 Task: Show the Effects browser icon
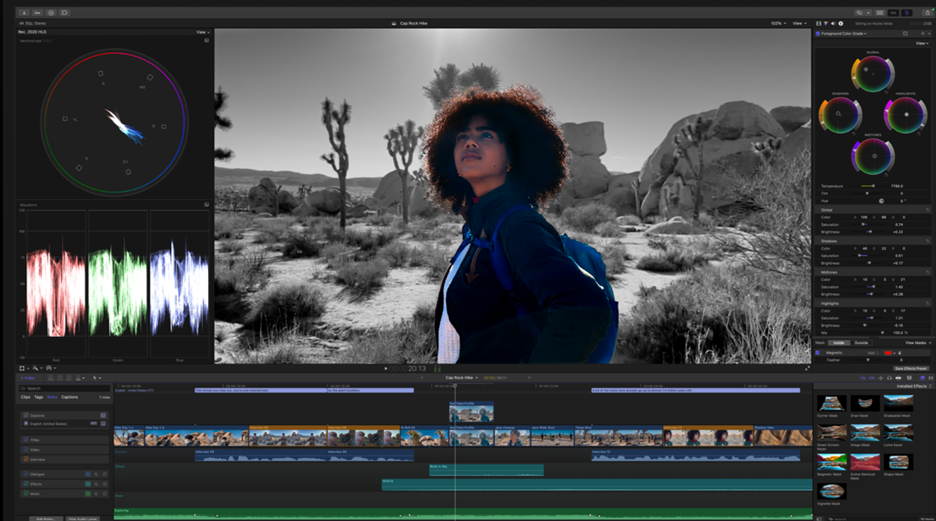click(x=922, y=378)
